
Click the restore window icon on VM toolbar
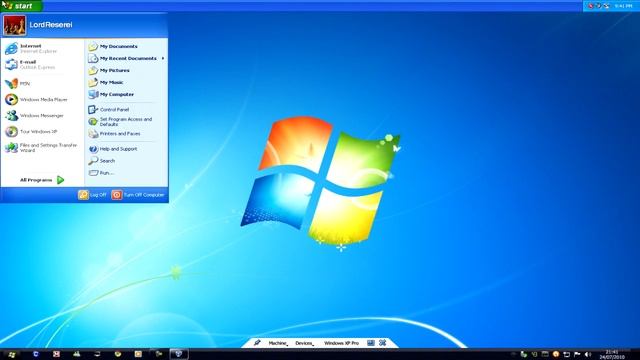click(x=371, y=343)
